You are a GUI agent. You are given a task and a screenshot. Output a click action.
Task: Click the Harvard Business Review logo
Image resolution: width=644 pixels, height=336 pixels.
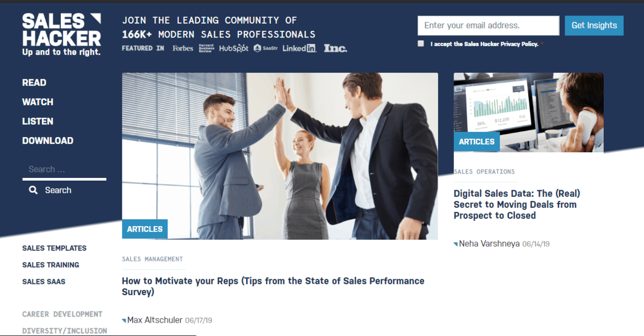point(206,48)
